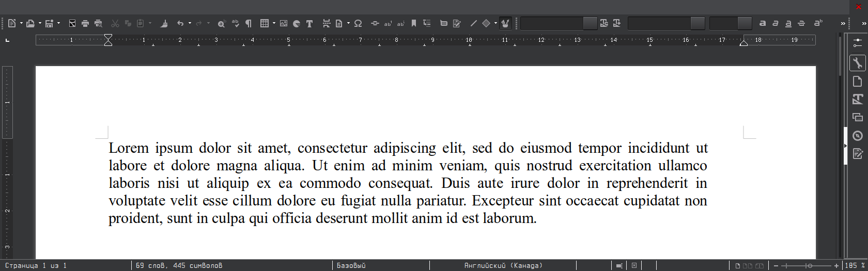Insert a text box

309,23
